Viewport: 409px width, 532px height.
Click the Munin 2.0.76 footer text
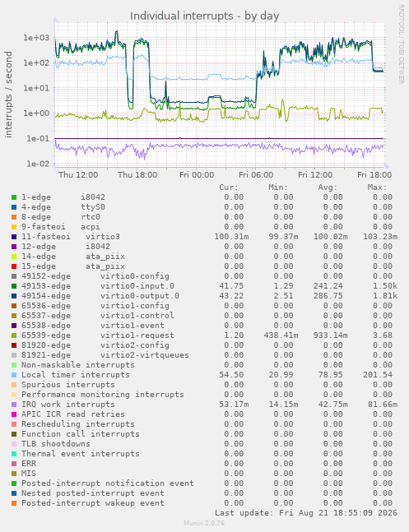tap(204, 523)
